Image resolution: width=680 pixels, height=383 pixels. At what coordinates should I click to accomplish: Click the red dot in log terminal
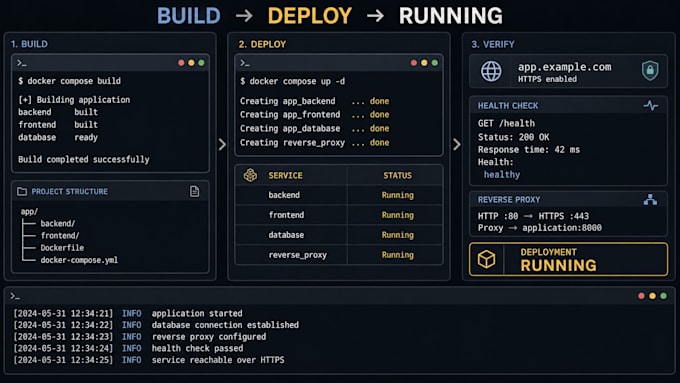coord(641,296)
